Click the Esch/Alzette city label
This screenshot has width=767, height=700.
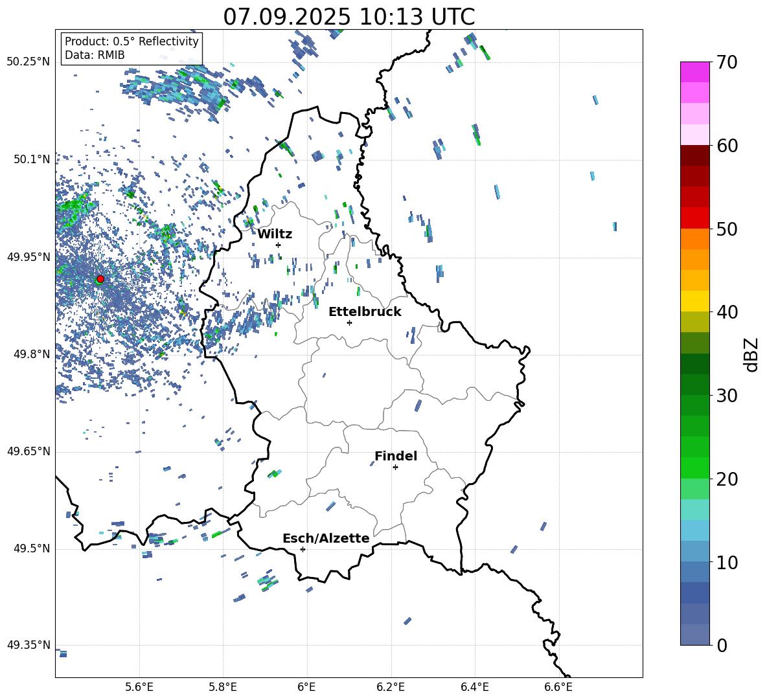[x=326, y=538]
